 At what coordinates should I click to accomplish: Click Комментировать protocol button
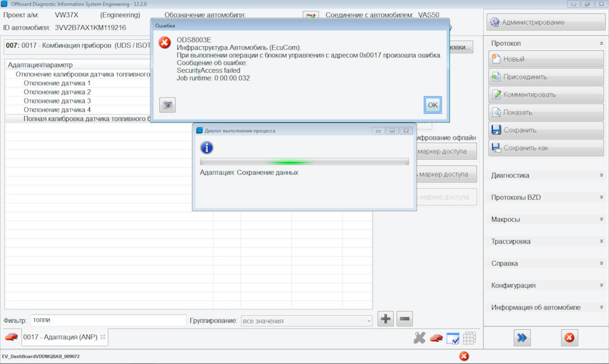pyautogui.click(x=546, y=94)
